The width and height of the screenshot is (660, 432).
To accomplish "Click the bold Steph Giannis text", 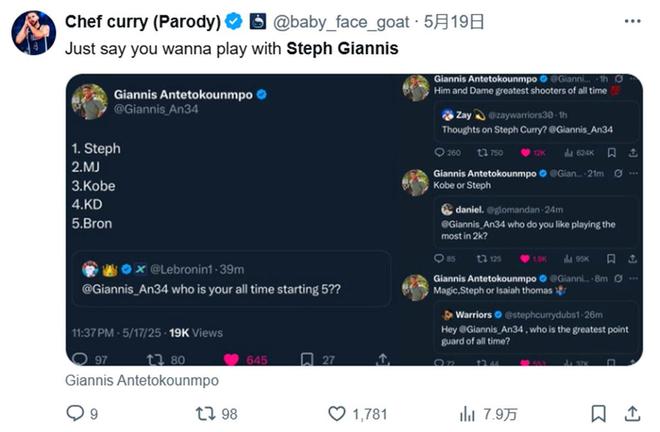I will tap(342, 47).
